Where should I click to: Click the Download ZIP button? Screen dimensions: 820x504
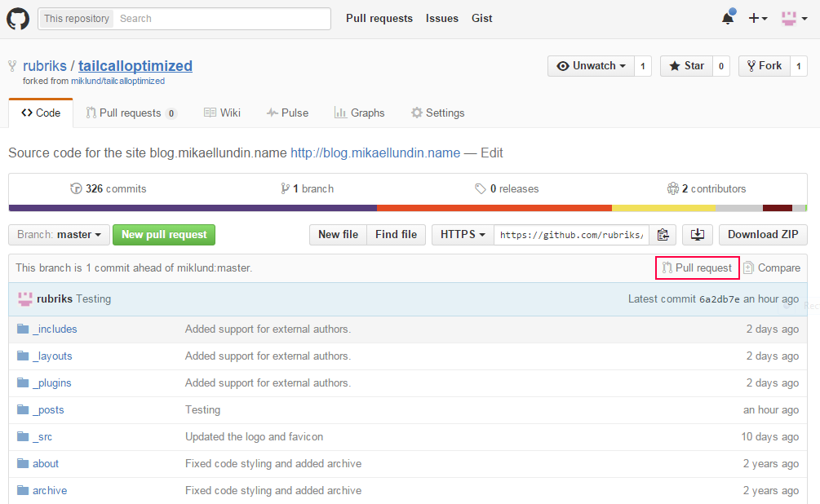[x=763, y=235]
